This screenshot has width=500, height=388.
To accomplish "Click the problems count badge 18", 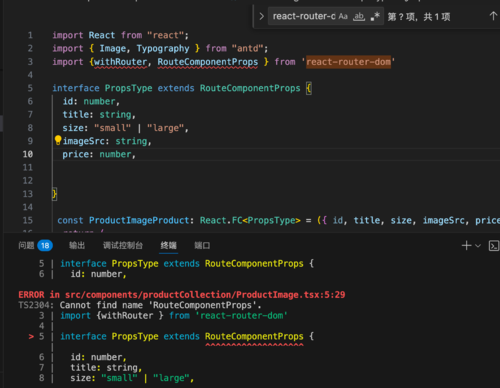I will click(45, 246).
